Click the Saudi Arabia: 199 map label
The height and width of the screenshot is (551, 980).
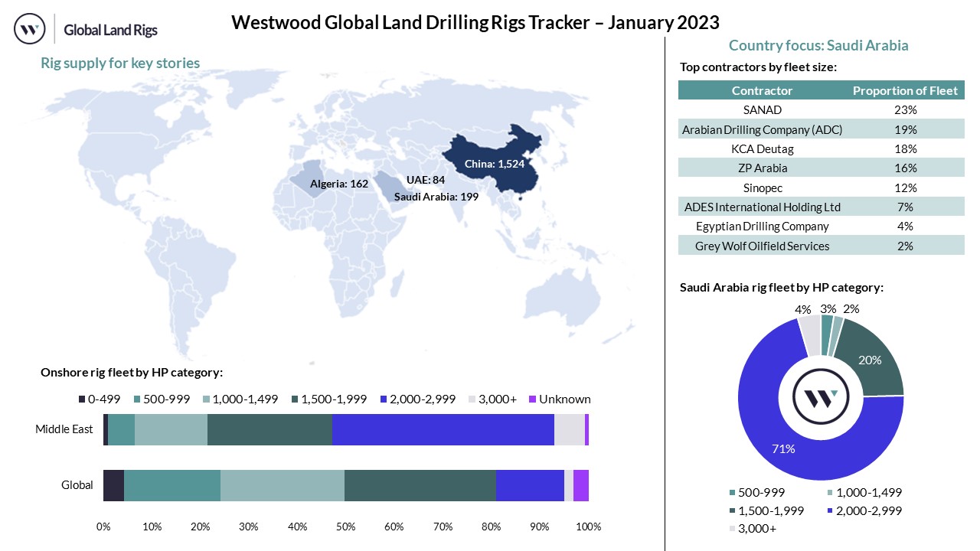[x=426, y=197]
